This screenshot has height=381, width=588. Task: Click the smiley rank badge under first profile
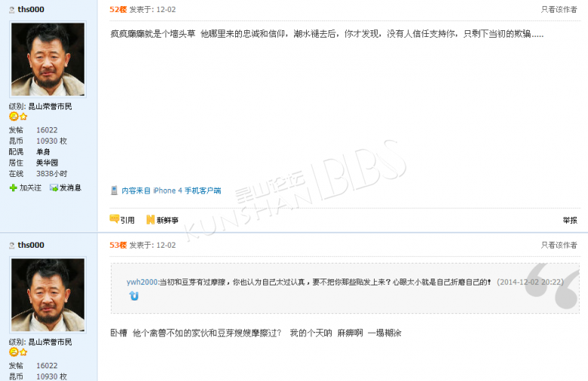coord(14,117)
